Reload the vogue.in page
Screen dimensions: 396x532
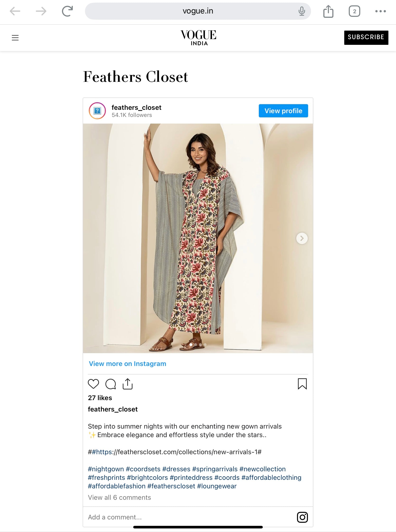[x=67, y=11]
